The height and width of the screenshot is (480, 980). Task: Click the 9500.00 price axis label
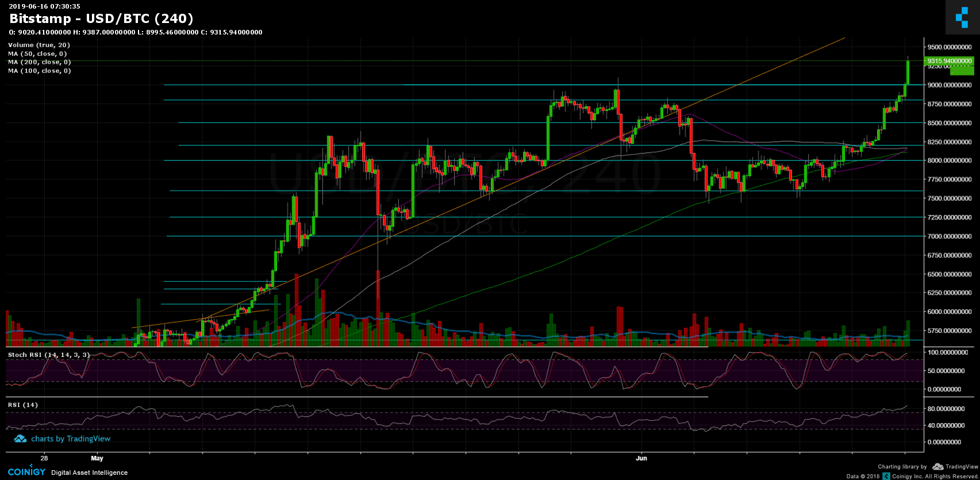[x=948, y=47]
